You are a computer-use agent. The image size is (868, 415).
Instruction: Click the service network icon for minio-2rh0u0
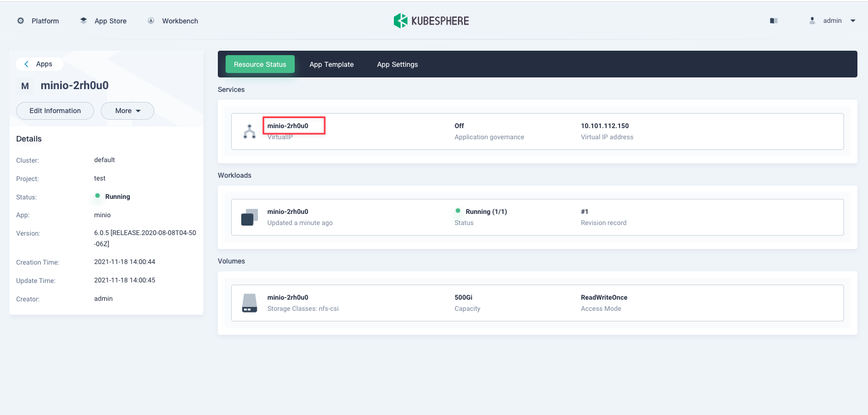click(x=250, y=131)
